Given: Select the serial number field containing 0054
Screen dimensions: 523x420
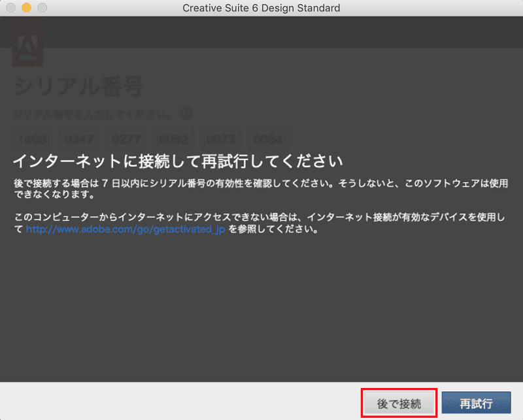Looking at the screenshot, I should [268, 138].
